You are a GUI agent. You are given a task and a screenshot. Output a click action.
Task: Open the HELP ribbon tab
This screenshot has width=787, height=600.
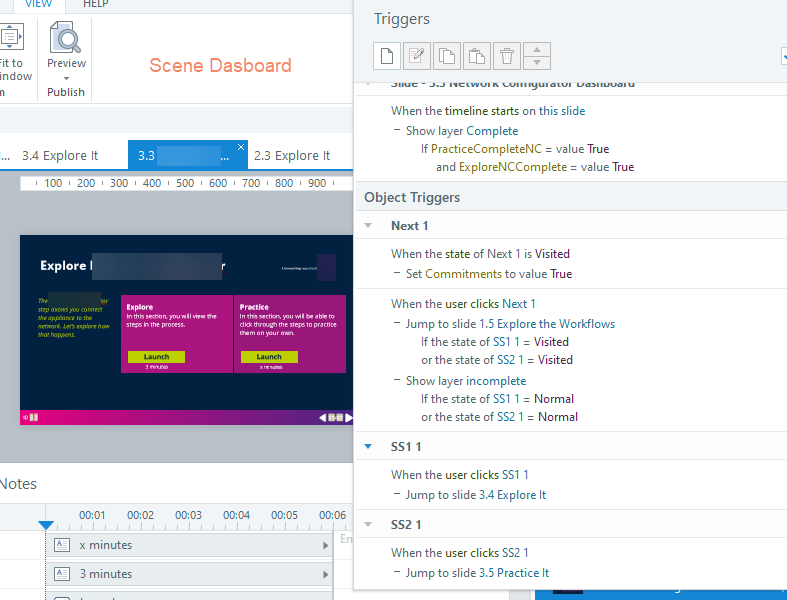point(95,4)
